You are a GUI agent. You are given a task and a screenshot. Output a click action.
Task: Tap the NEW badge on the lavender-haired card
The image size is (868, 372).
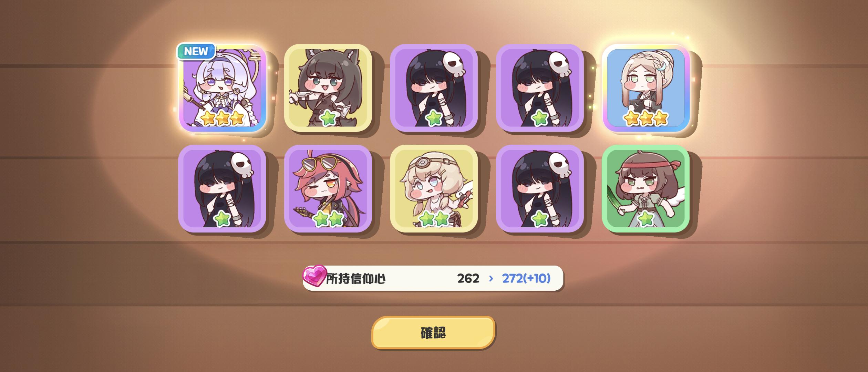196,51
